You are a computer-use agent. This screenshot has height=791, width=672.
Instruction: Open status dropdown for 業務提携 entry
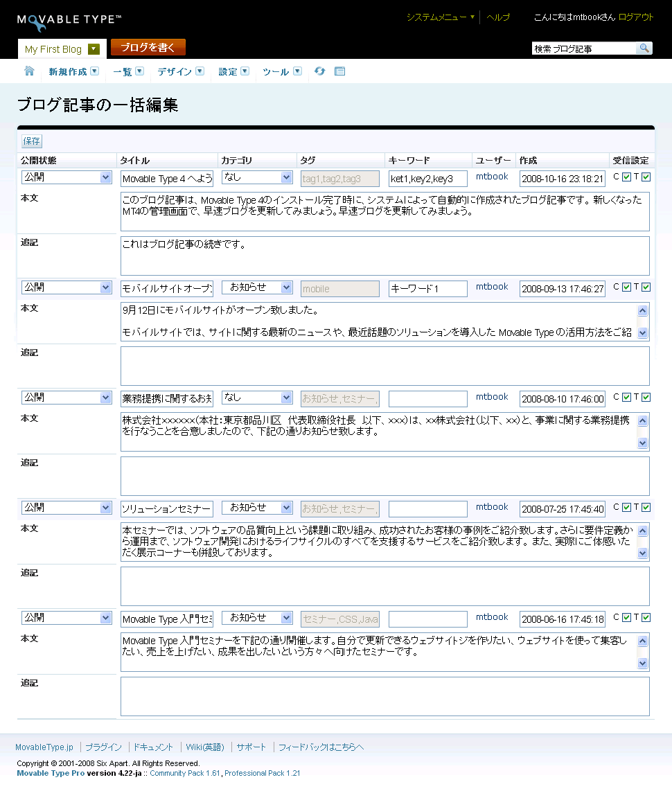pos(67,398)
